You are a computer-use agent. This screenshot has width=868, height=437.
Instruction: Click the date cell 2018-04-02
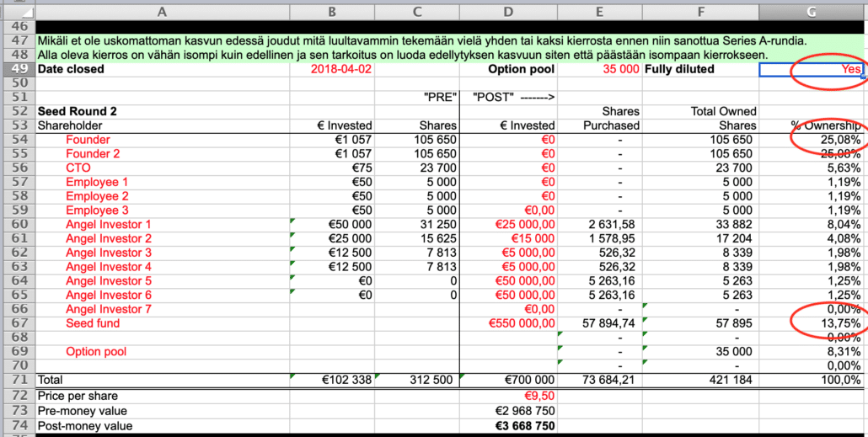click(332, 69)
